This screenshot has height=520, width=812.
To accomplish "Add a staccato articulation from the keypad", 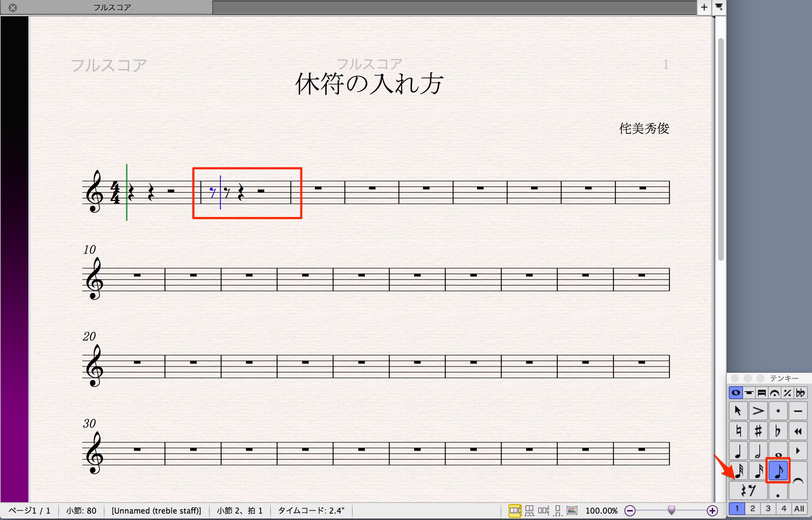I will click(x=778, y=411).
